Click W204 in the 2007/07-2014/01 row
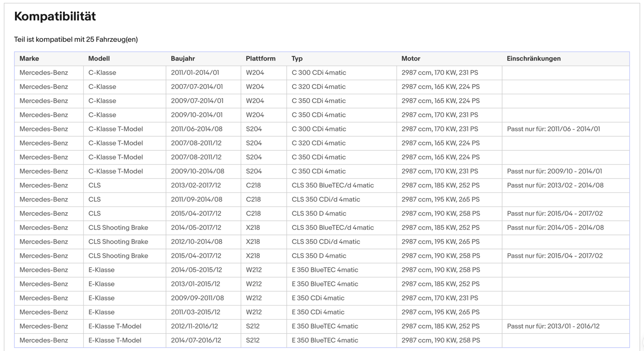644x351 pixels. click(255, 87)
